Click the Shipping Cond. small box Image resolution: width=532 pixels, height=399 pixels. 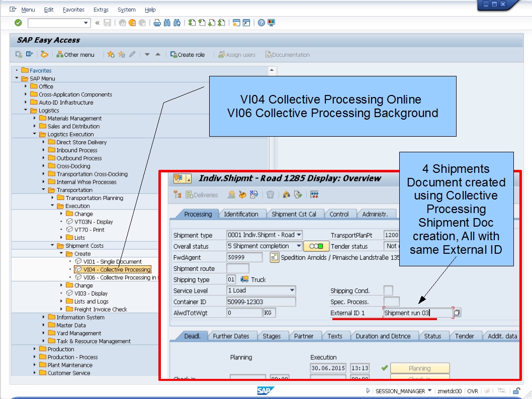388,290
